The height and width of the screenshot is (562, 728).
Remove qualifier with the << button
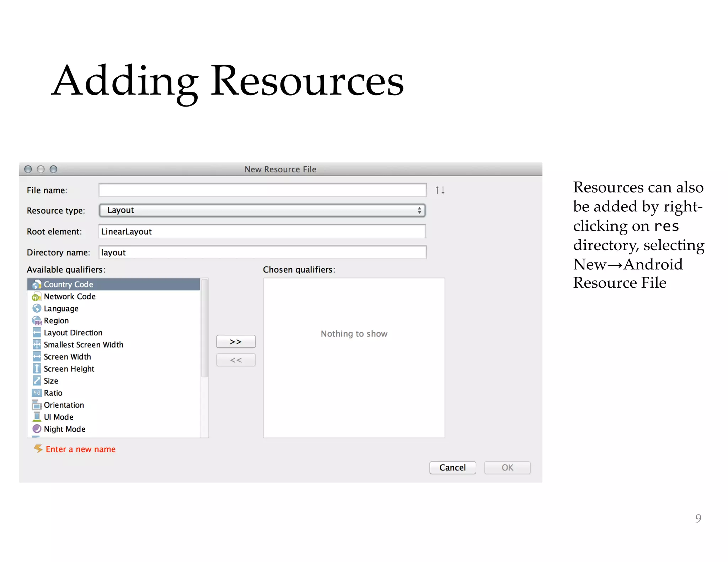236,360
